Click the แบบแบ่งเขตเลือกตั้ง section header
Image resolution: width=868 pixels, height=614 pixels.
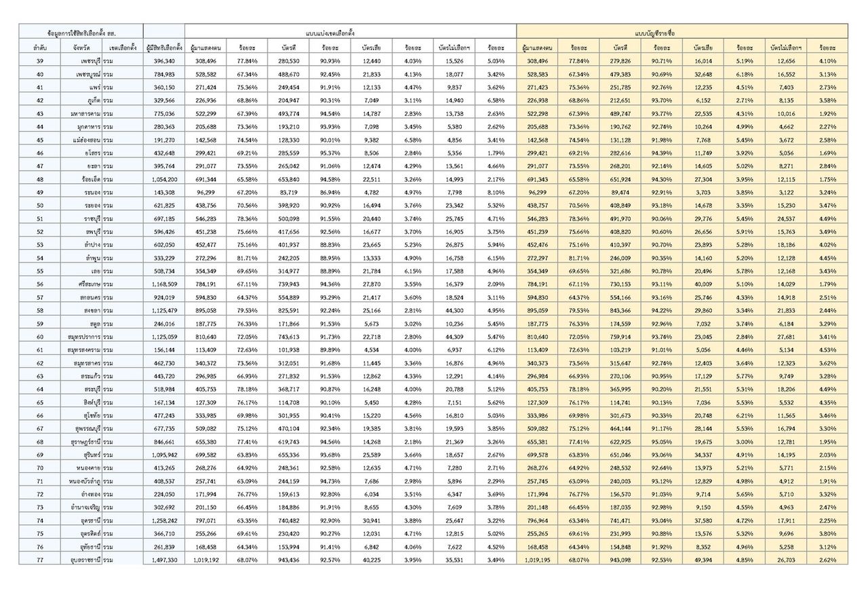350,32
